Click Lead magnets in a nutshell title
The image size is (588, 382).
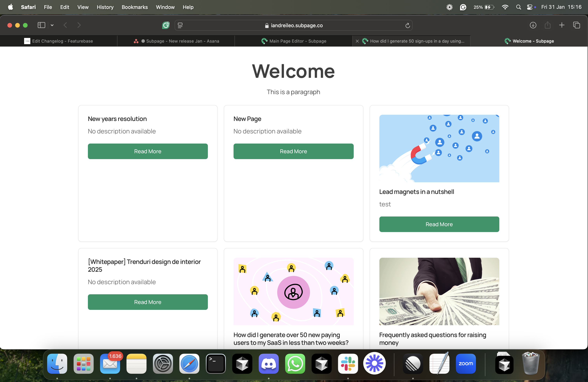(416, 192)
